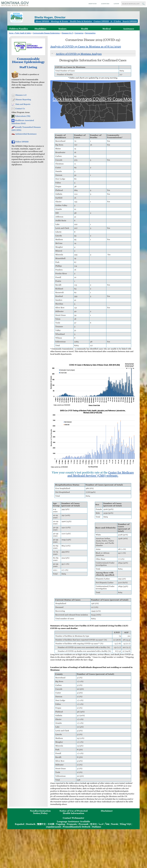
Task: Open the A - Z Index tab
Action: pos(116,21)
